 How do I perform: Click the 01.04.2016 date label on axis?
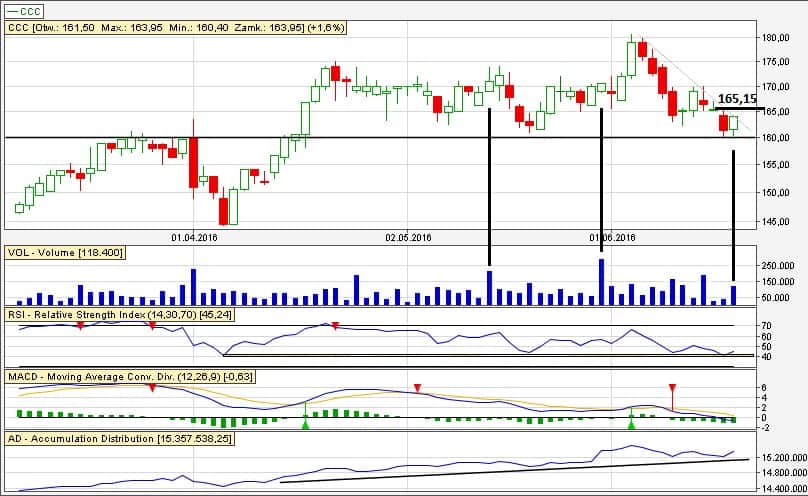click(194, 238)
